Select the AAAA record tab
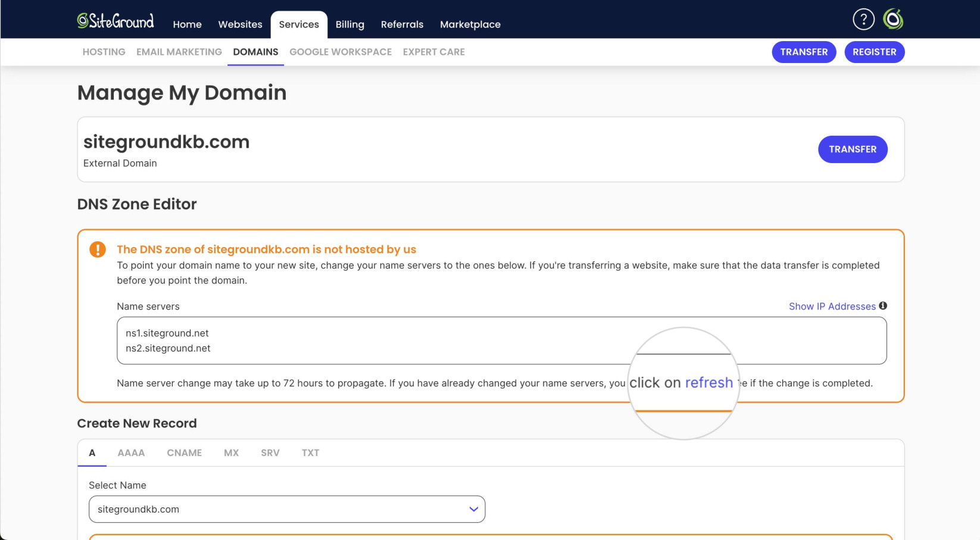Image resolution: width=980 pixels, height=540 pixels. pos(131,453)
